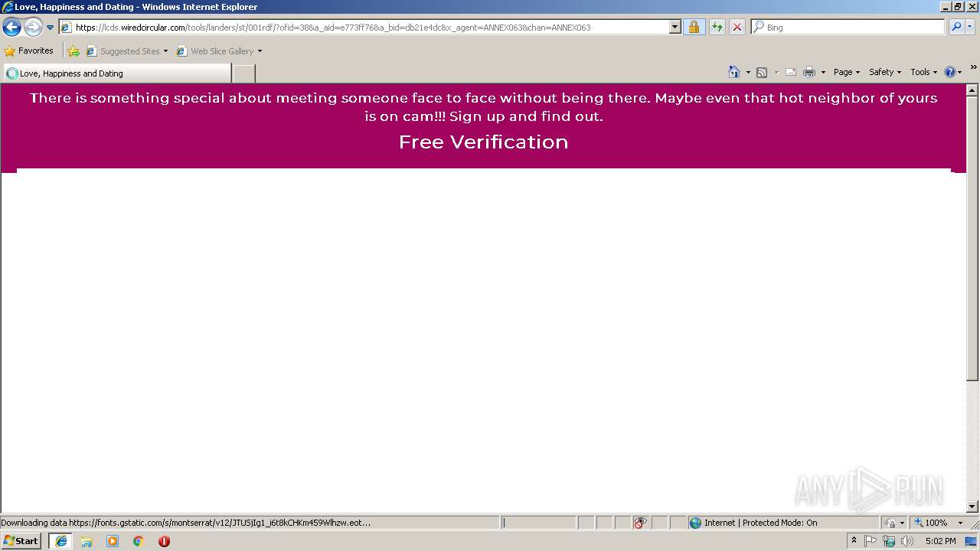Open a new blank tab
The image size is (980, 551).
243,73
